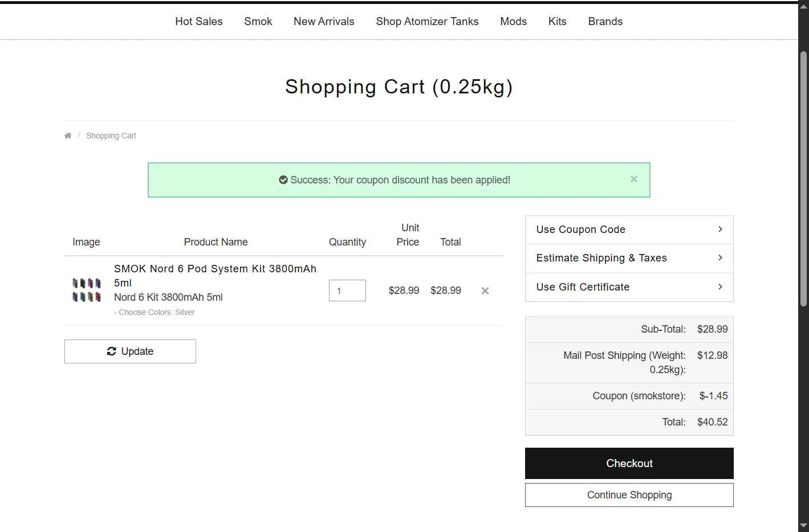This screenshot has width=809, height=532.
Task: Click the success checkmark icon
Action: 283,180
